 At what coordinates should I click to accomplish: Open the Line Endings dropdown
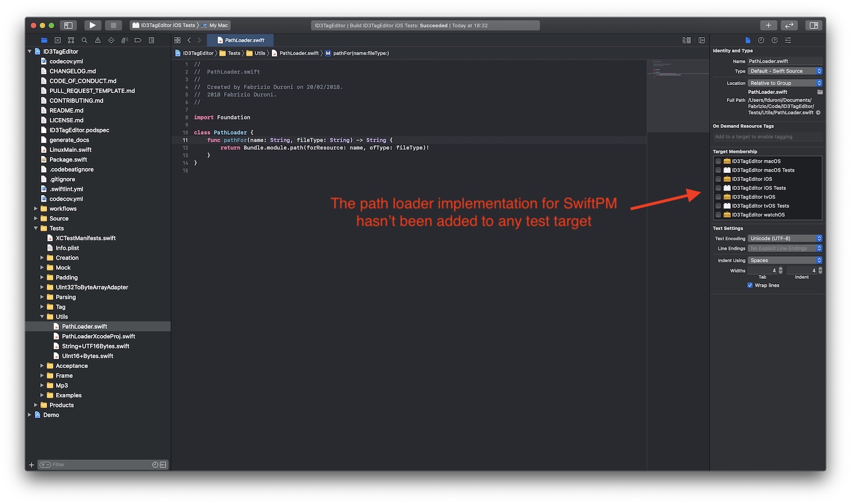785,248
